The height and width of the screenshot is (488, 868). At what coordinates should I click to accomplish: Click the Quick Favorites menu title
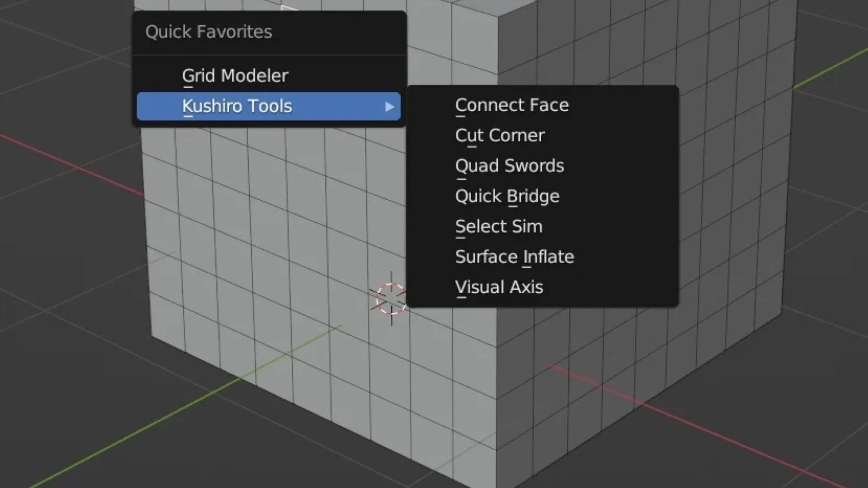tap(209, 32)
